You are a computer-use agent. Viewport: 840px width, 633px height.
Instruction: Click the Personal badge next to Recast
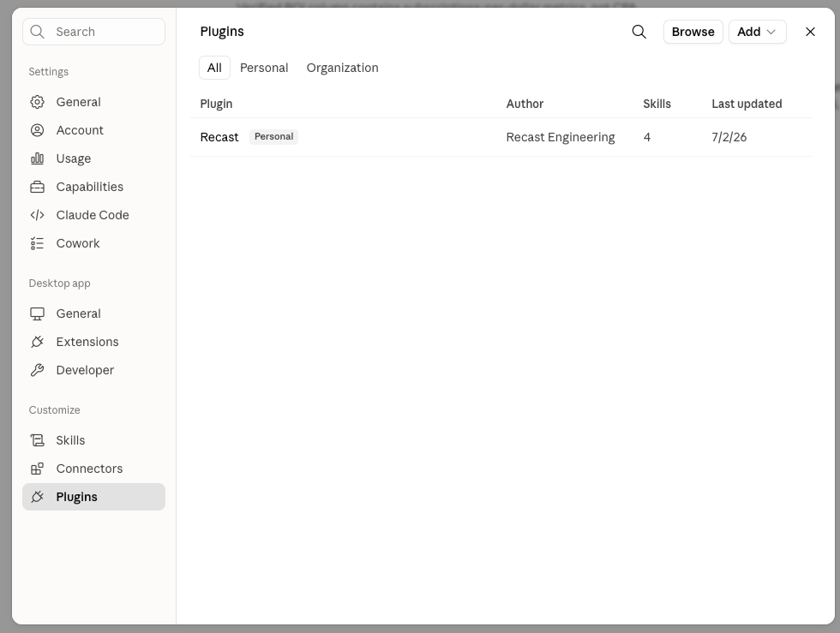pyautogui.click(x=273, y=136)
